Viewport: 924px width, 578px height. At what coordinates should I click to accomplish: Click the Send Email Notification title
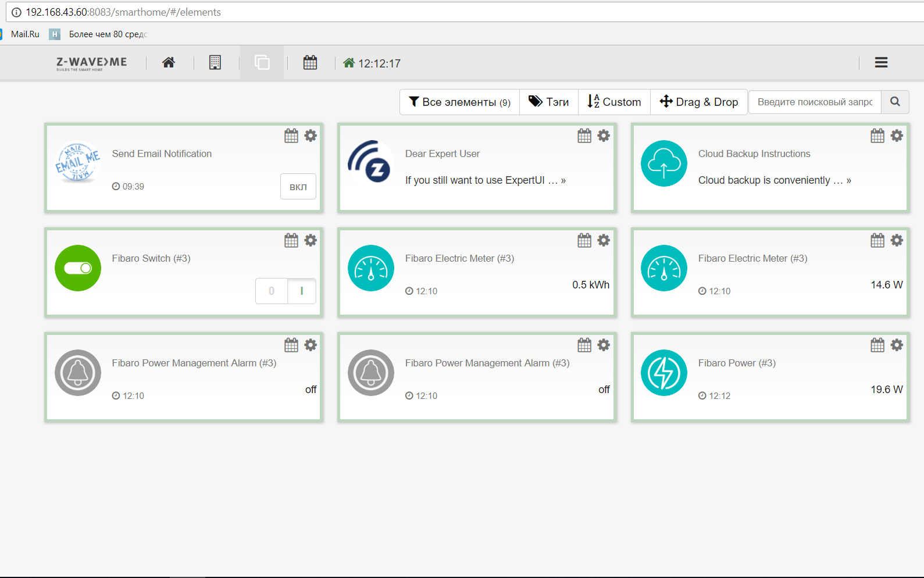pyautogui.click(x=162, y=154)
